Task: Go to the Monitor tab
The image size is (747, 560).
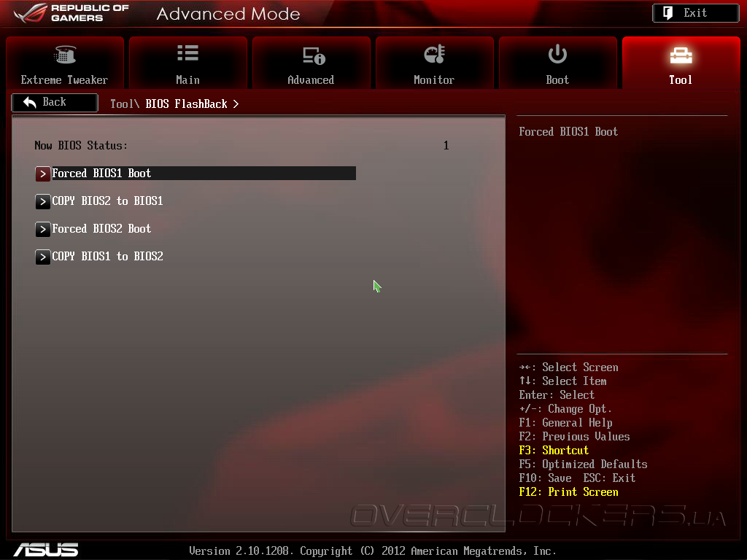Action: 435,63
